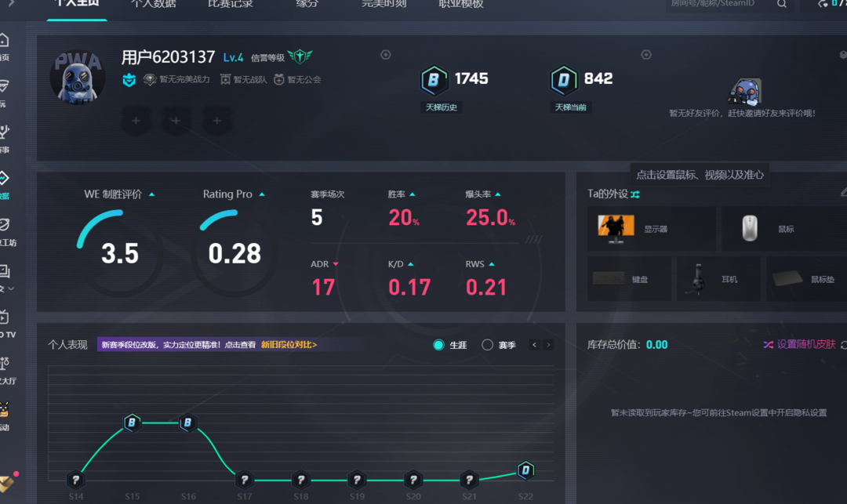Expand the Rating Pro arrow
Screen dimensions: 847x504
point(262,194)
